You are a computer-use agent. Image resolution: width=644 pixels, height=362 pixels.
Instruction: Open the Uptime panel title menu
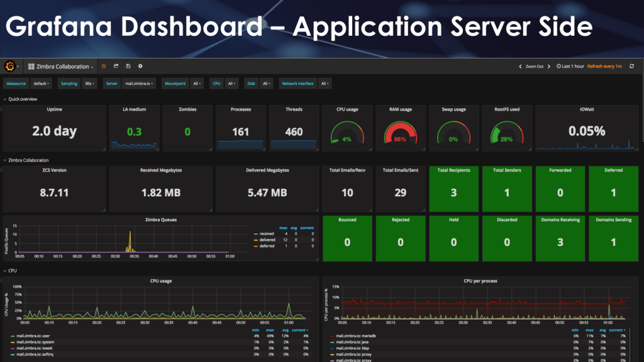(x=54, y=109)
